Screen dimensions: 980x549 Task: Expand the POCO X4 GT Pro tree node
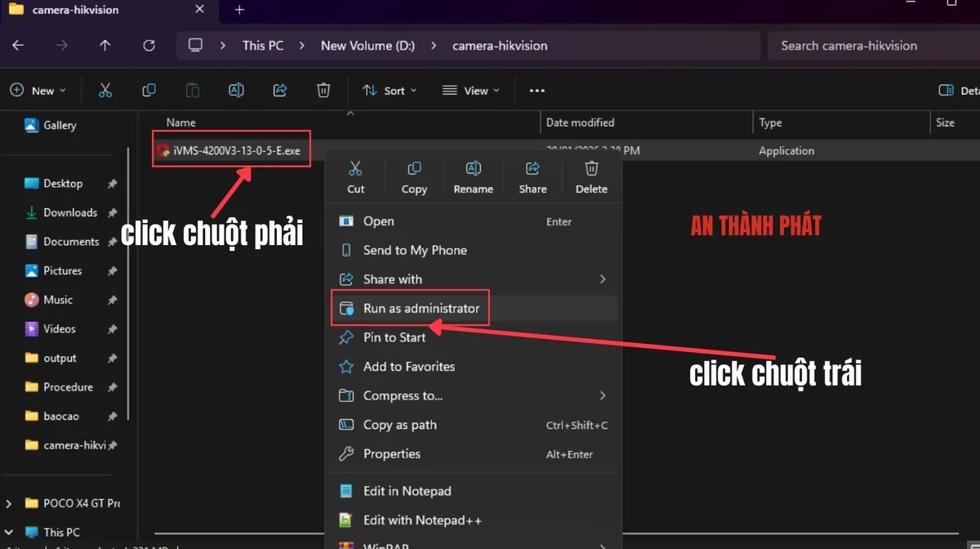[x=9, y=503]
